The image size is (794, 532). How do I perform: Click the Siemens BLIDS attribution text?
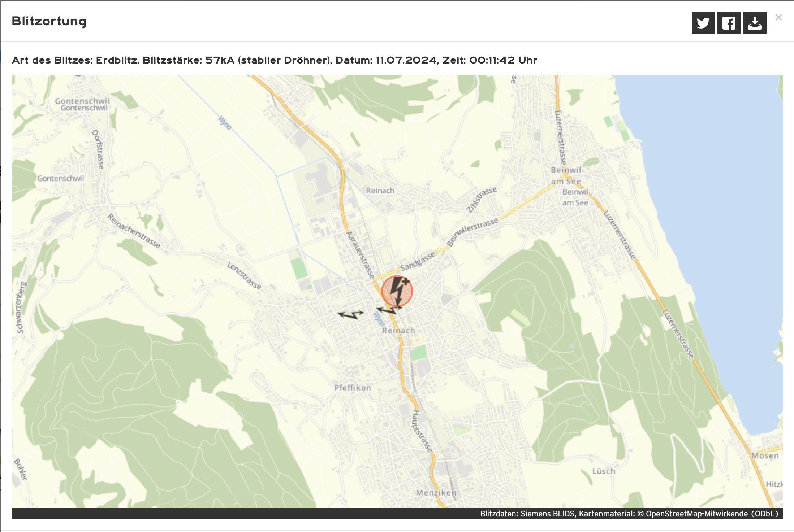(x=547, y=514)
